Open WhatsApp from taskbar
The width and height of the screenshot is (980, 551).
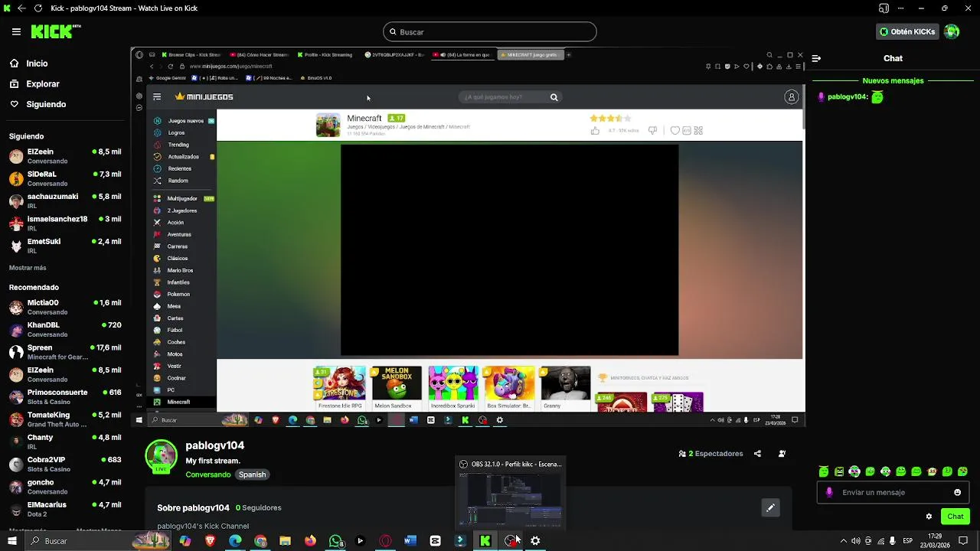[x=335, y=541]
